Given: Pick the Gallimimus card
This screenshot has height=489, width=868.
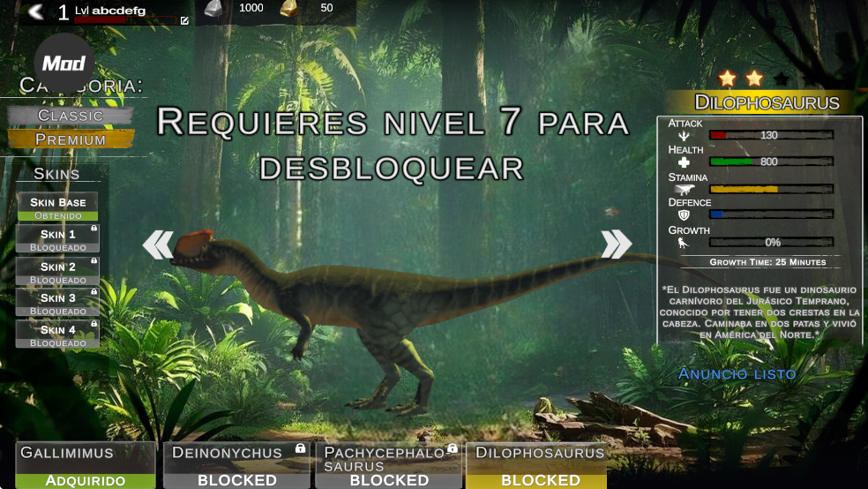Looking at the screenshot, I should (x=86, y=465).
